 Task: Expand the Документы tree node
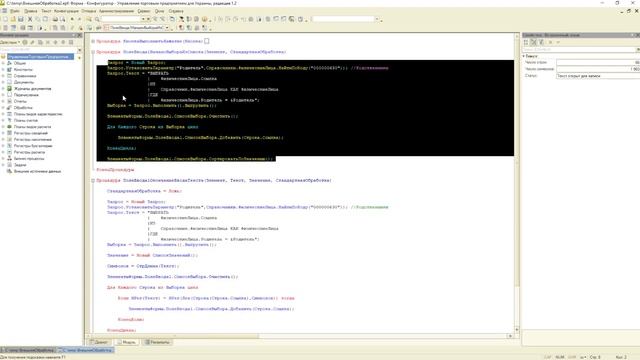pos(3,82)
